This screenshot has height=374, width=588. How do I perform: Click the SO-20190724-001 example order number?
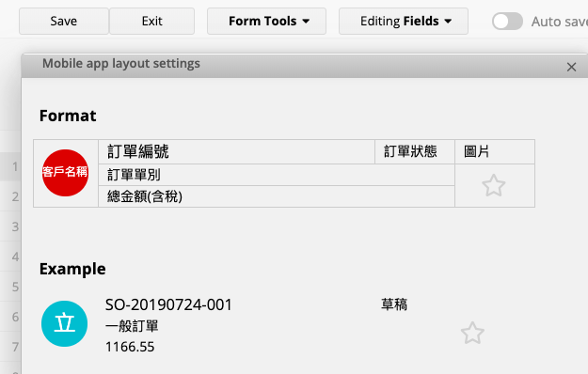[x=168, y=304]
